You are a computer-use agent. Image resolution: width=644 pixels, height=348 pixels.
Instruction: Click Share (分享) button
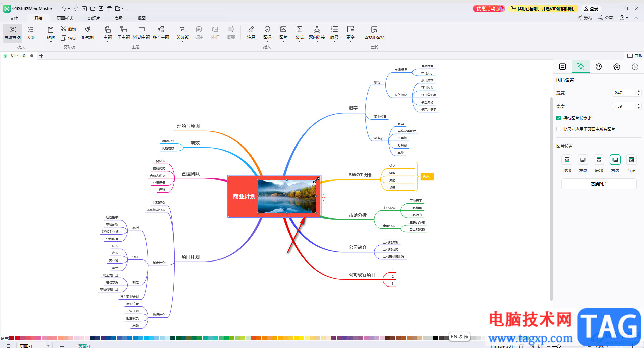click(x=605, y=18)
